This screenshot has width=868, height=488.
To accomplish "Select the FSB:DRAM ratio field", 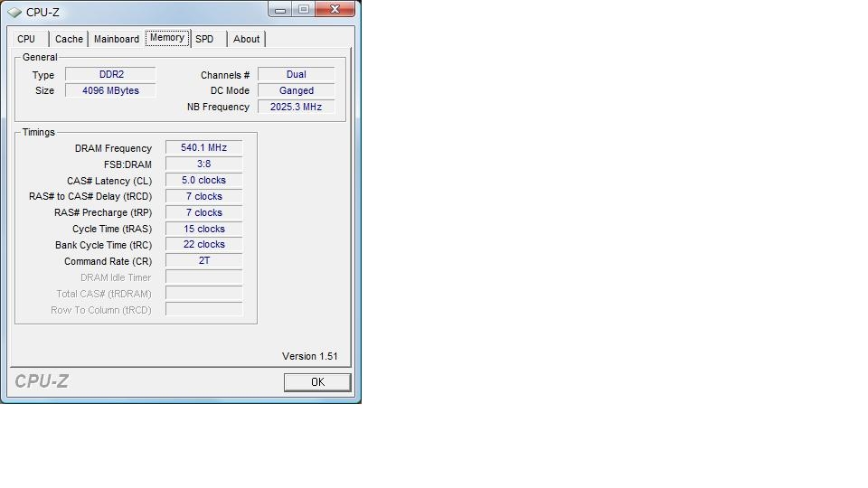I will [x=203, y=164].
